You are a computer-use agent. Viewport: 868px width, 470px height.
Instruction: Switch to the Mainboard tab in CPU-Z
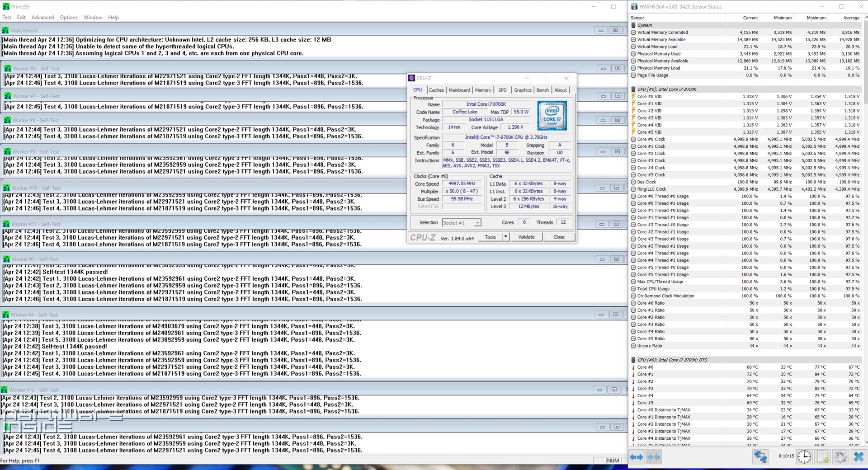(459, 90)
